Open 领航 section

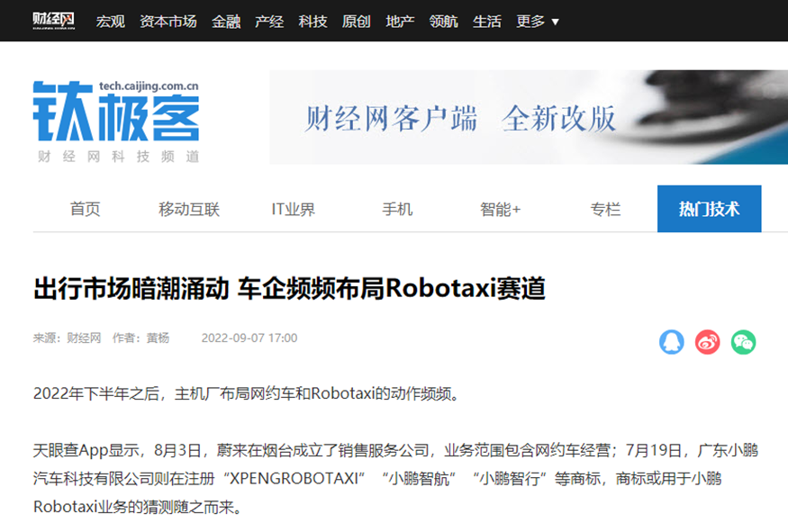(444, 22)
